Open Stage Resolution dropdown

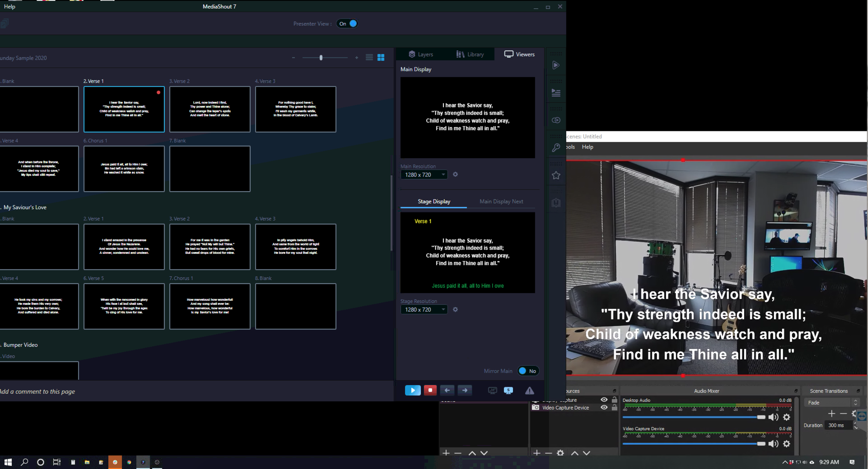point(424,309)
